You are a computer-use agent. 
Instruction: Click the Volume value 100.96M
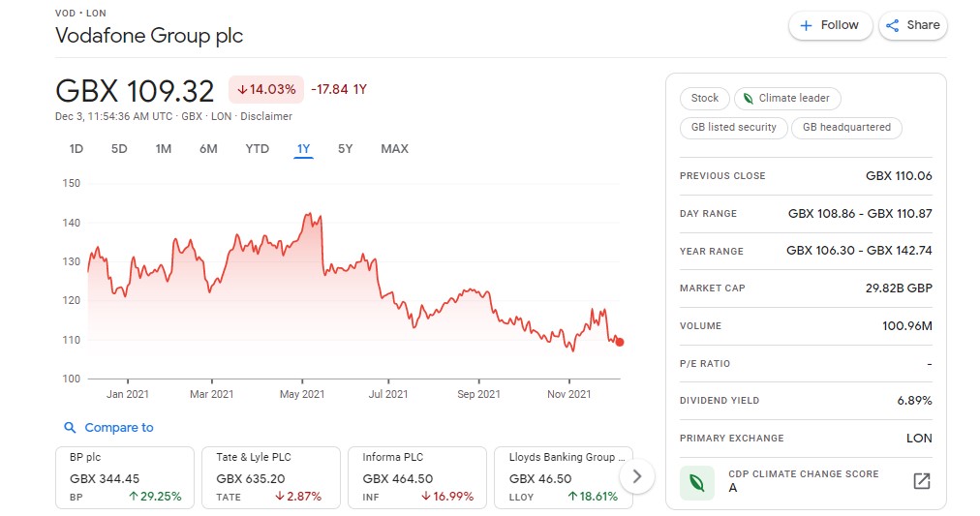[x=906, y=325]
